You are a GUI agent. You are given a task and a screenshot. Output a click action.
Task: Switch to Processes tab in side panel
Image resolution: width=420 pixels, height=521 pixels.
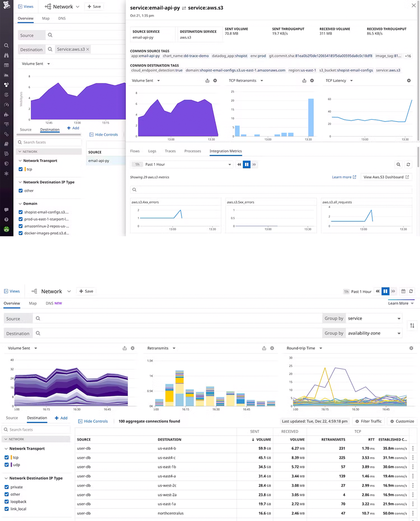tap(193, 151)
